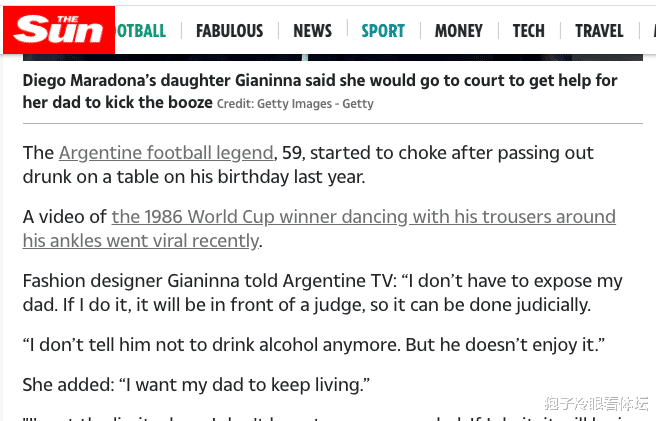Navigate to the Travel section
The image size is (656, 421).
tap(599, 31)
